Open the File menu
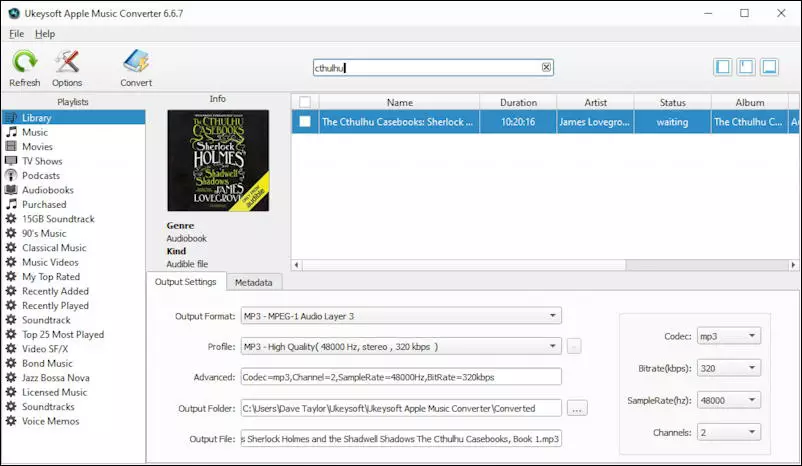Screen dimensions: 802x466 [15, 34]
